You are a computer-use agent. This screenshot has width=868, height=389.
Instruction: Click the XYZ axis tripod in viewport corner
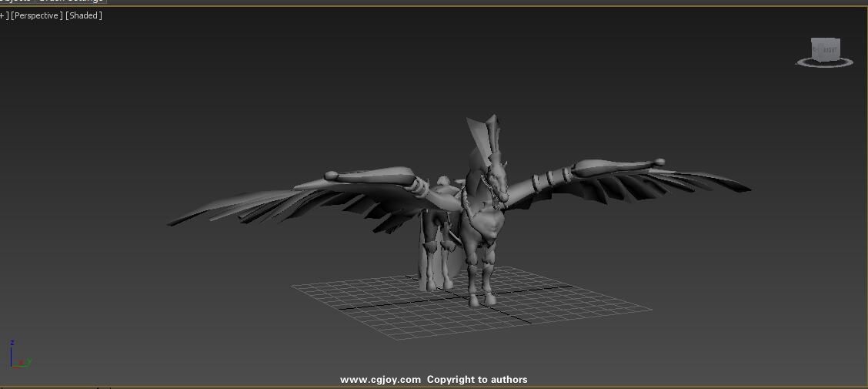[x=17, y=357]
